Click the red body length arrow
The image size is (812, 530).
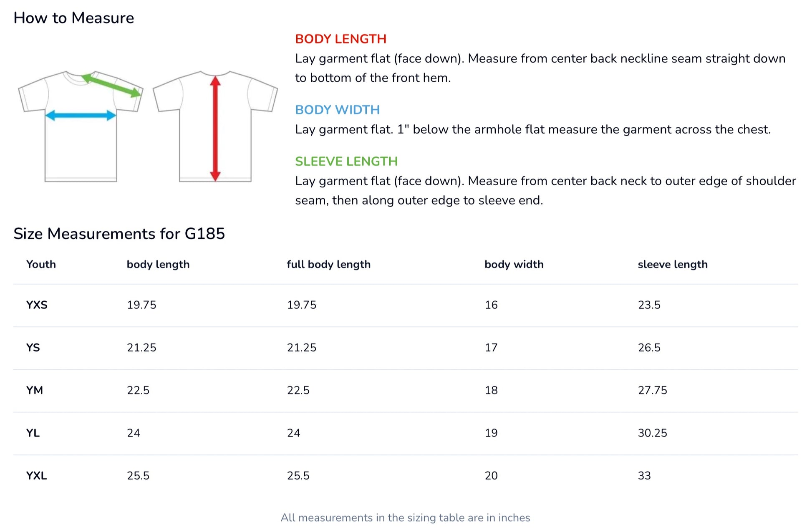click(x=215, y=128)
